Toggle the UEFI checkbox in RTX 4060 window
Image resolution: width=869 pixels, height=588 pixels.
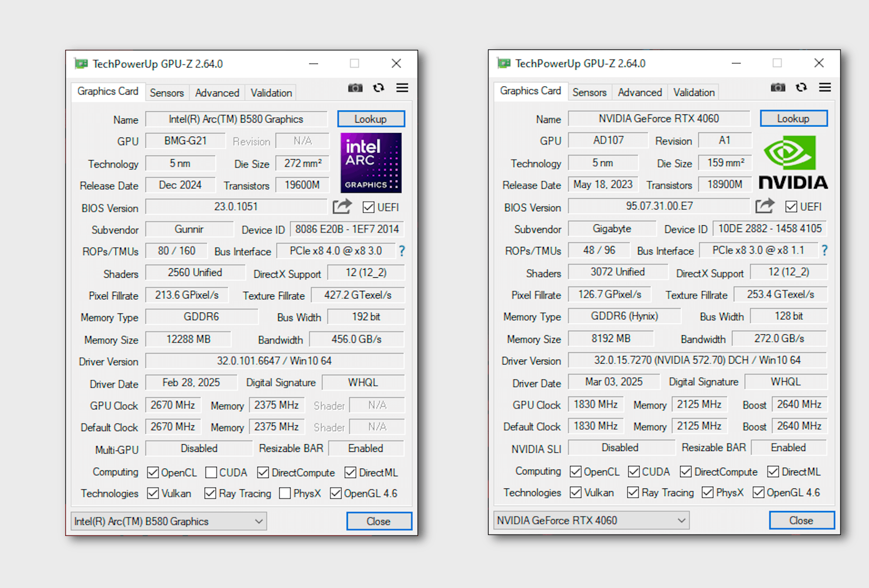(x=791, y=207)
